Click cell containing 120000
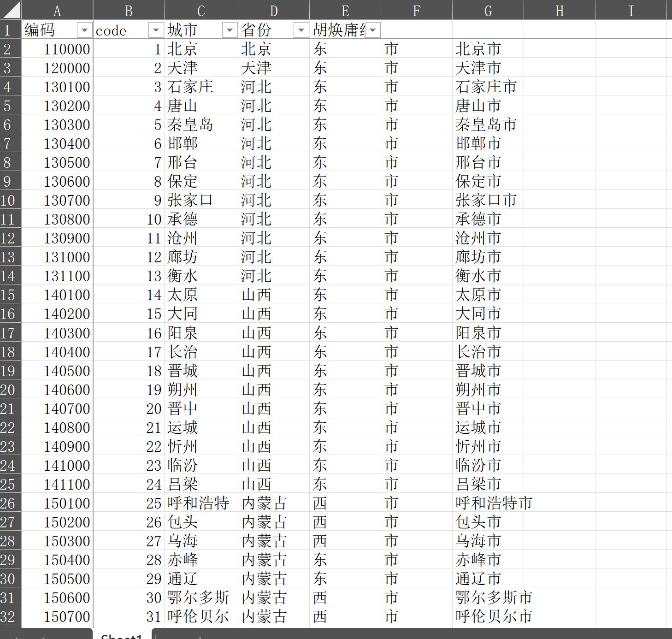The image size is (672, 639). pos(57,68)
